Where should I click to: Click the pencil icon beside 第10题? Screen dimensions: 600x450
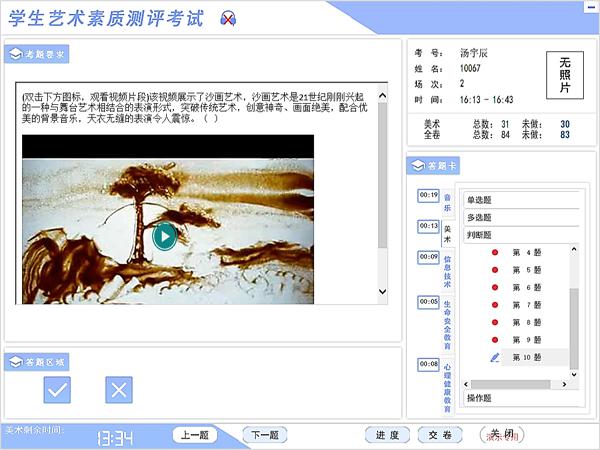(x=494, y=357)
